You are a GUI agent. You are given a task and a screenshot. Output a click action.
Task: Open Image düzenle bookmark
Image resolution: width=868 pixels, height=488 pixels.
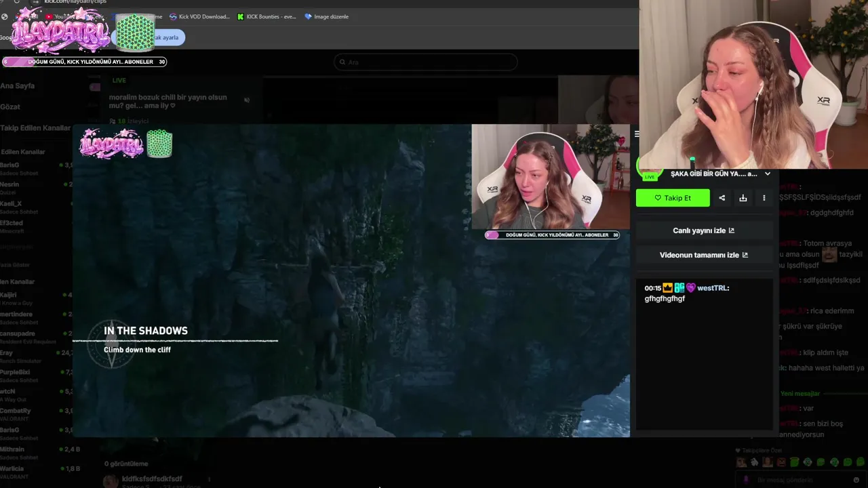(x=327, y=16)
